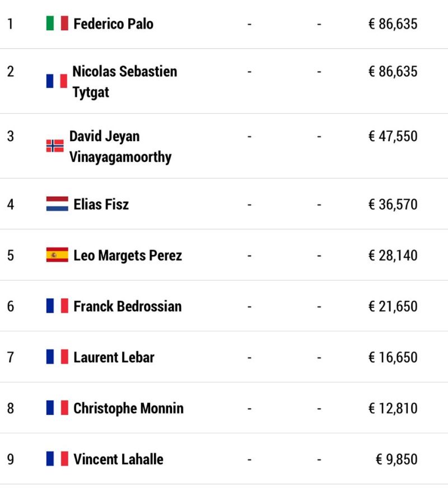Image resolution: width=448 pixels, height=489 pixels.
Task: Open Christophe Monnin's player page
Action: [128, 408]
